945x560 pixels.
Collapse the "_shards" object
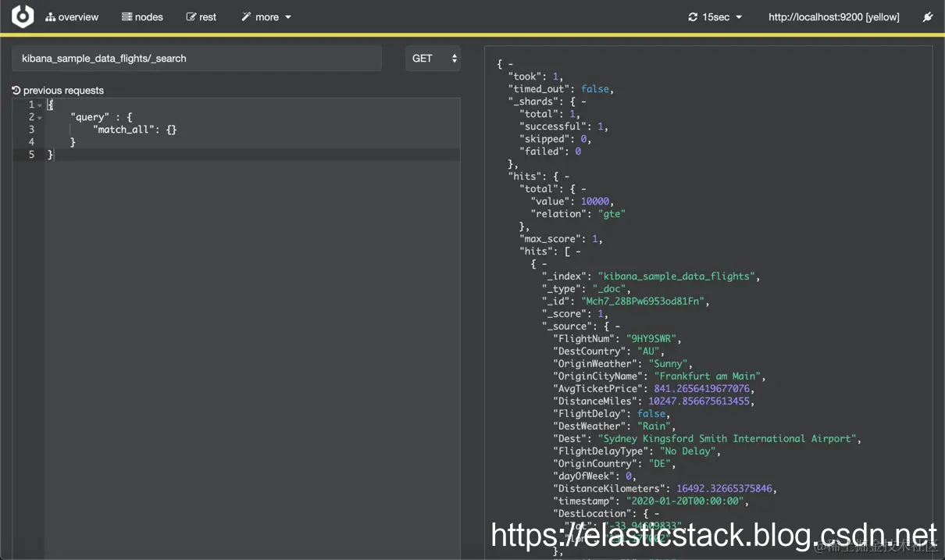583,102
